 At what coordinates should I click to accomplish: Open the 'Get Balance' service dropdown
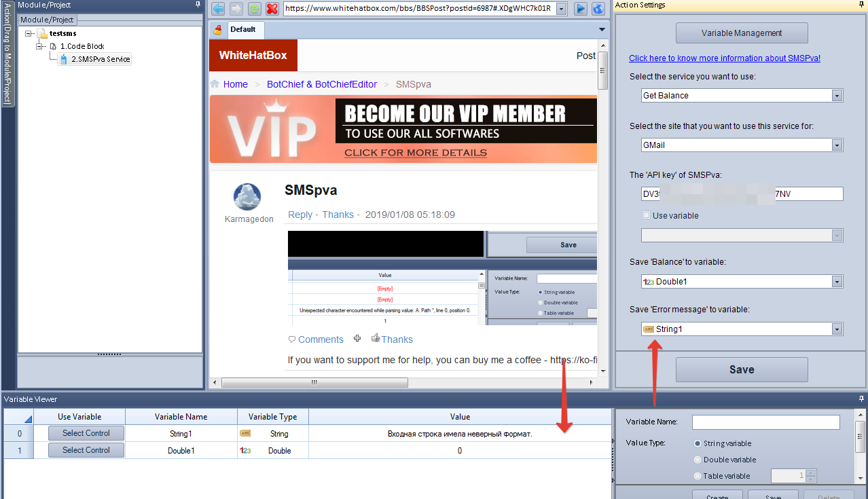[x=837, y=96]
